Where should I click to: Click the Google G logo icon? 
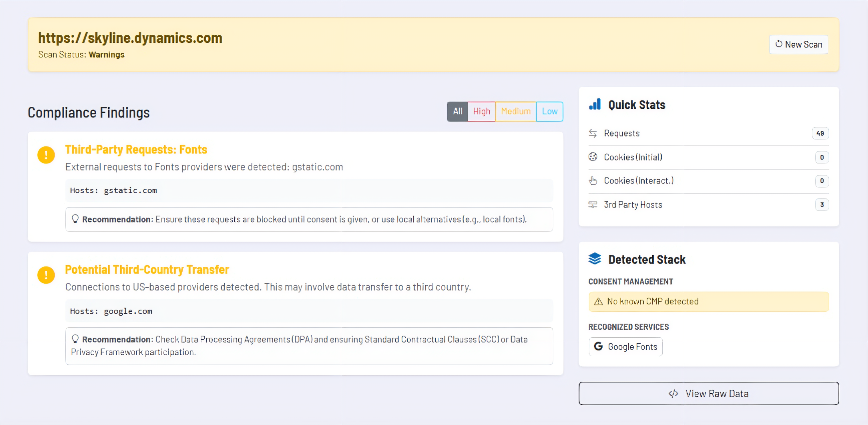(x=598, y=347)
